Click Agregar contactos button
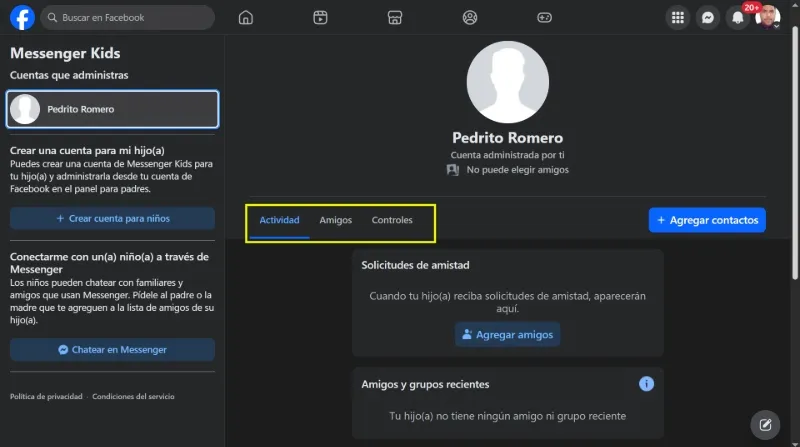The height and width of the screenshot is (447, 800). [x=707, y=220]
